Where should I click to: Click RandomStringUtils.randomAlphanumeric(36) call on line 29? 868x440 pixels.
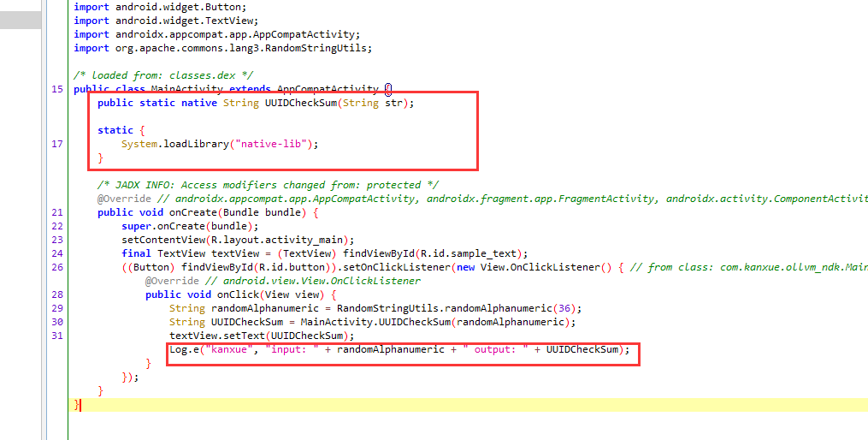[456, 309]
